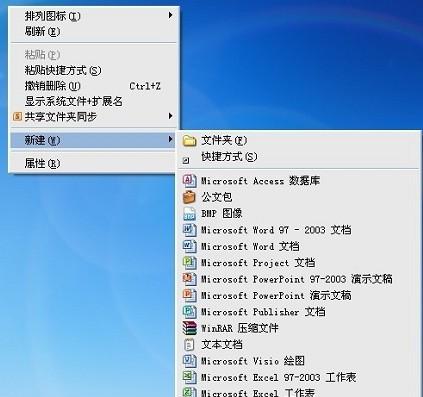Click the greyed 粘贴 (P) entry
This screenshot has height=397, width=423.
coord(93,54)
